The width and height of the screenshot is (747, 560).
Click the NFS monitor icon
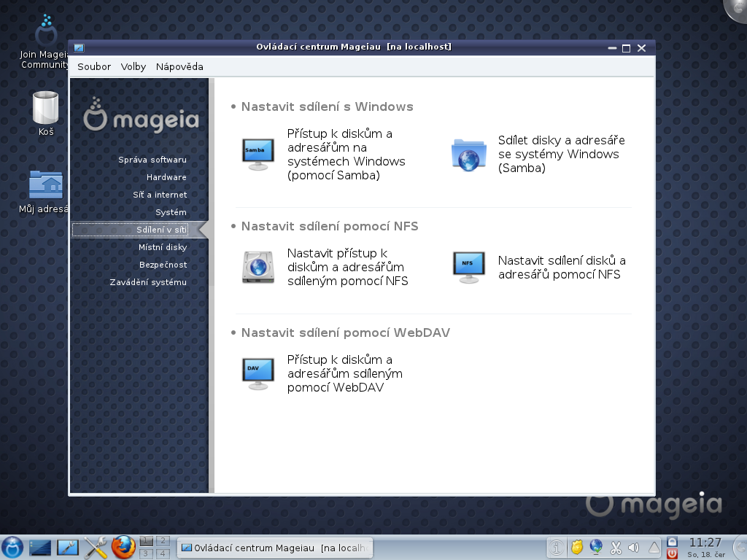point(469,267)
